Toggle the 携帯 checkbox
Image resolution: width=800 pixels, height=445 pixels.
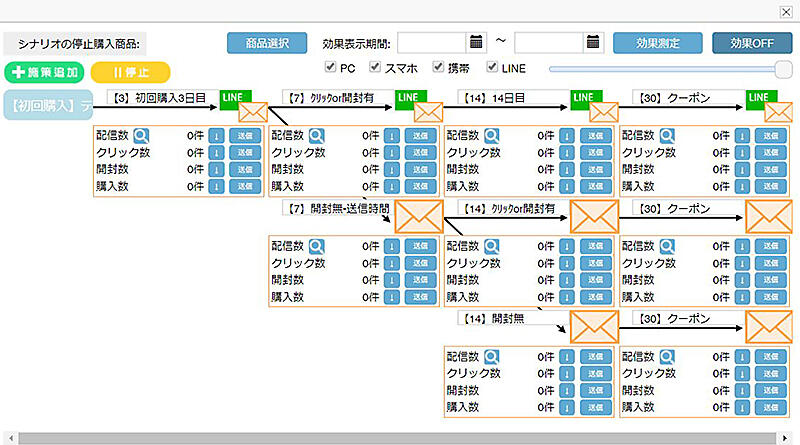438,68
